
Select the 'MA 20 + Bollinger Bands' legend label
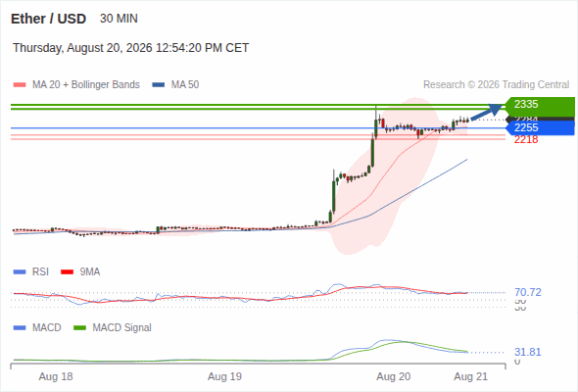[x=86, y=85]
